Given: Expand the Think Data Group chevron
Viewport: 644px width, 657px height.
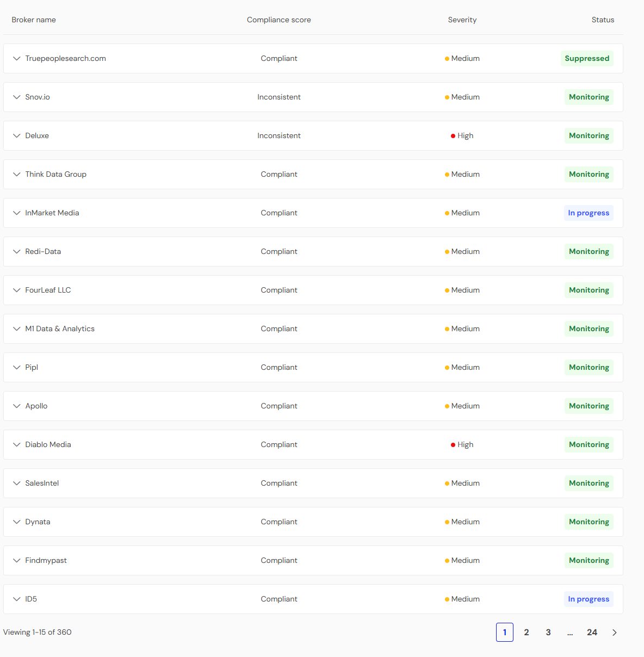Looking at the screenshot, I should pos(17,174).
